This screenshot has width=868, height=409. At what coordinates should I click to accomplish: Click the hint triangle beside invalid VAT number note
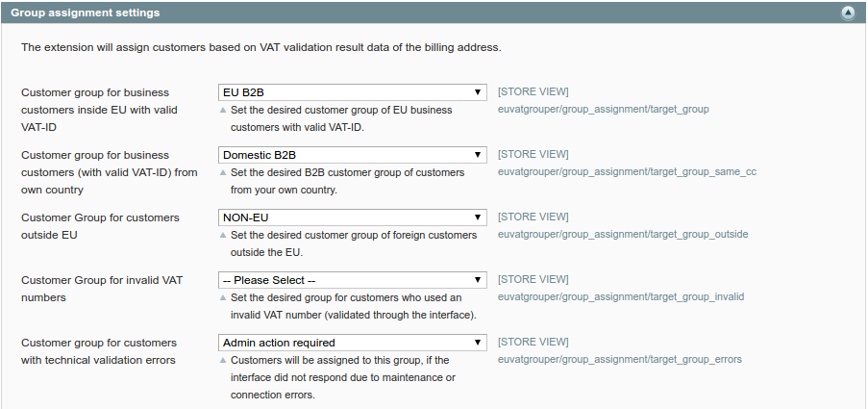click(x=223, y=298)
